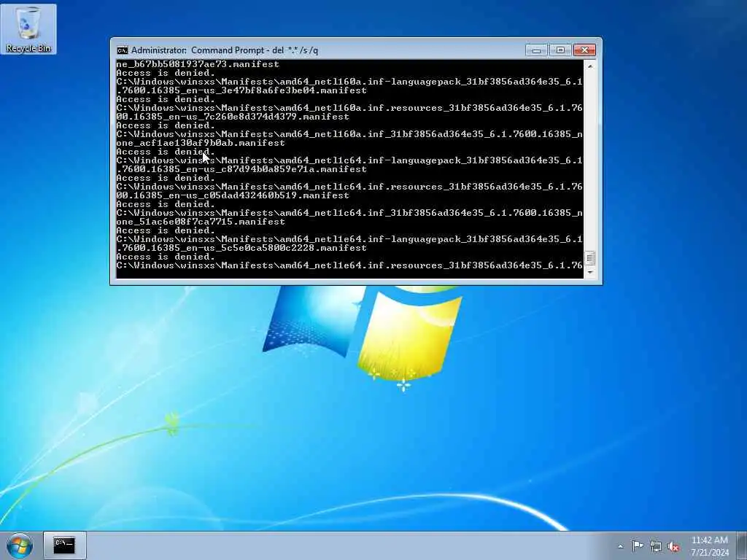Click the Command Prompt title bar system icon

point(123,50)
